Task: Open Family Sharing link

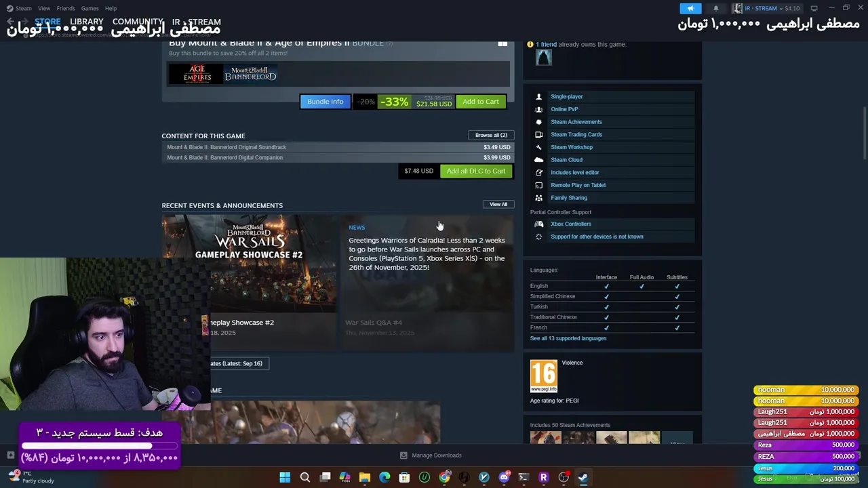Action: point(569,198)
